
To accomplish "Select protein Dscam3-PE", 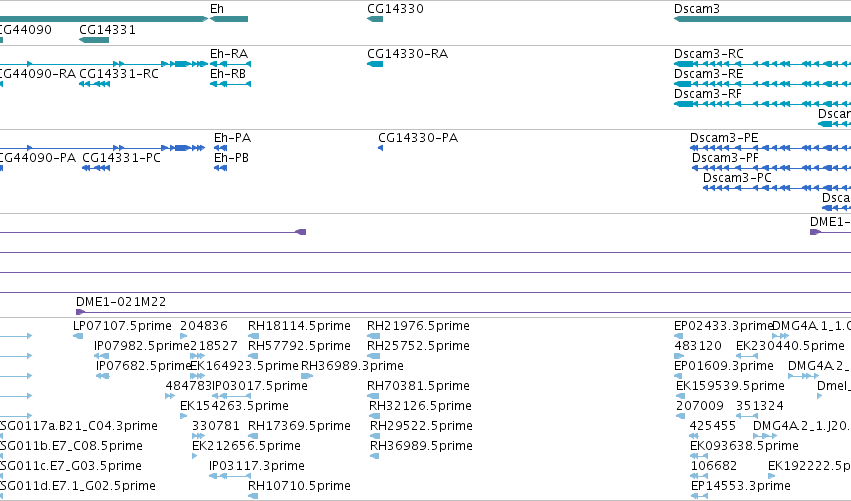I will tap(770, 148).
